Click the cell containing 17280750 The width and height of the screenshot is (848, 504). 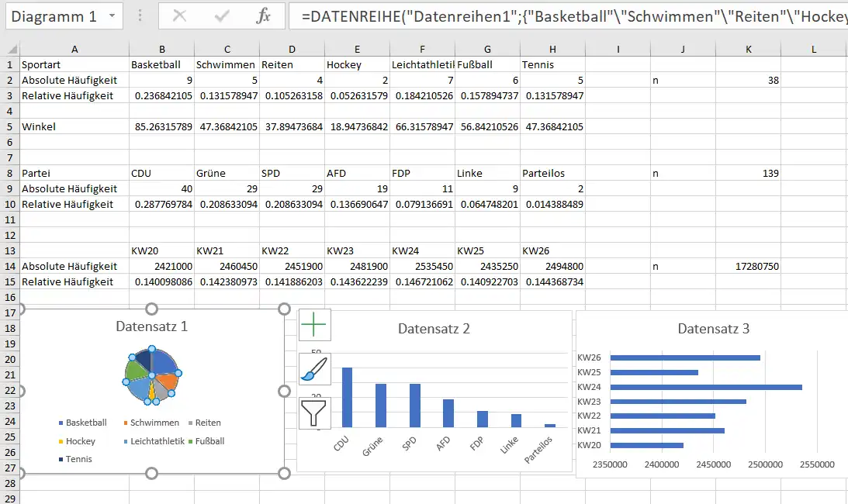748,266
